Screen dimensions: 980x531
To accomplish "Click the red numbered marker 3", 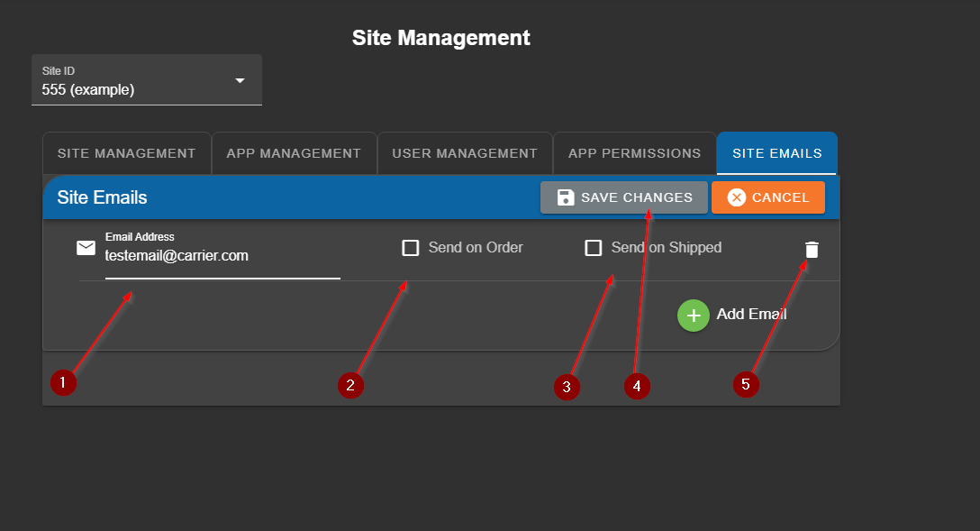I will click(566, 387).
